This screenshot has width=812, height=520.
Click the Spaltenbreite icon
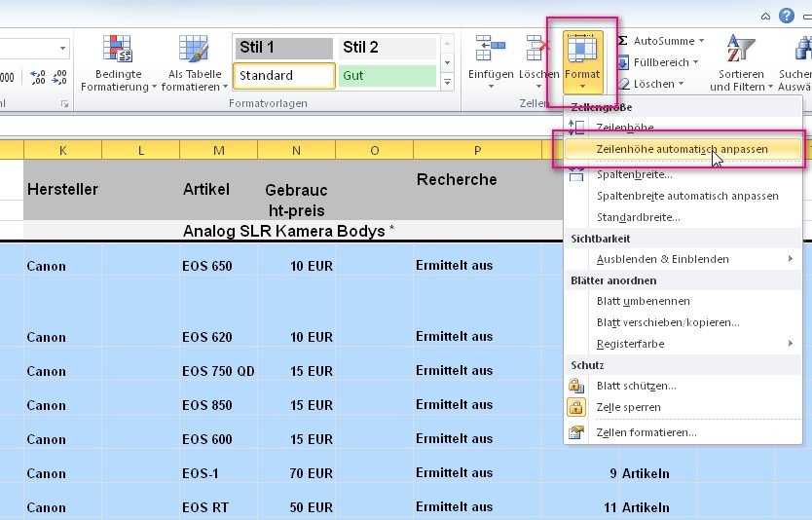[576, 174]
